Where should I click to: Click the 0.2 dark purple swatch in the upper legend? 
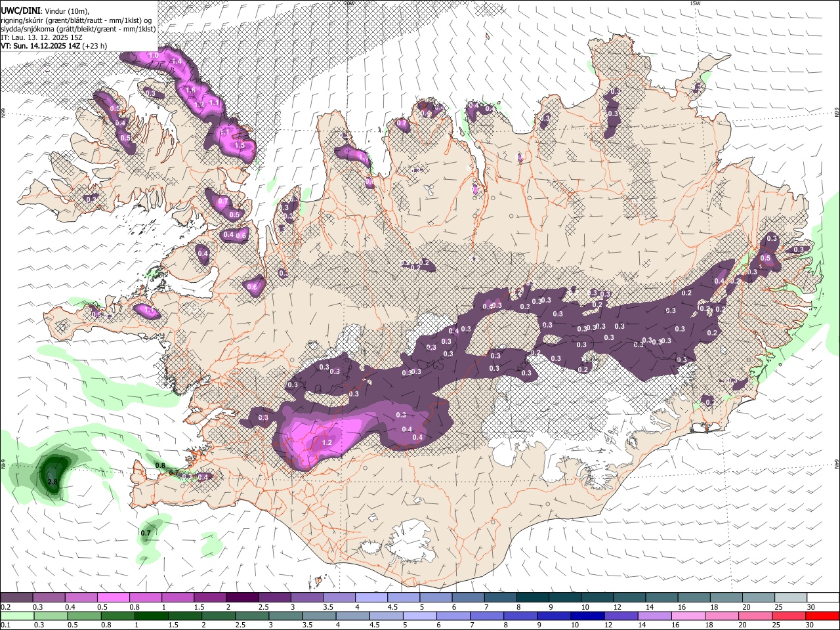point(16,598)
